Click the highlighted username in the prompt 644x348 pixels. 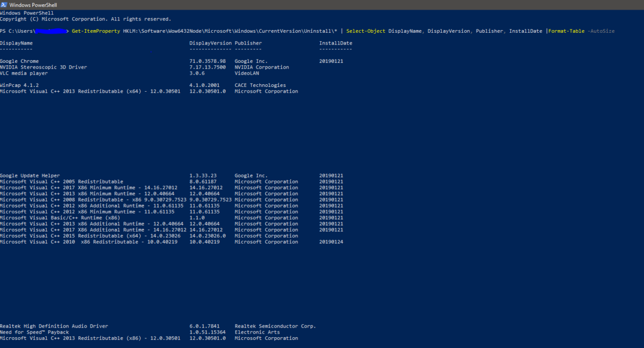tap(50, 31)
